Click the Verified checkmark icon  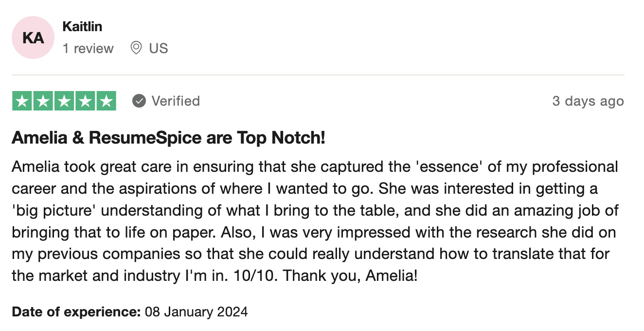point(139,101)
